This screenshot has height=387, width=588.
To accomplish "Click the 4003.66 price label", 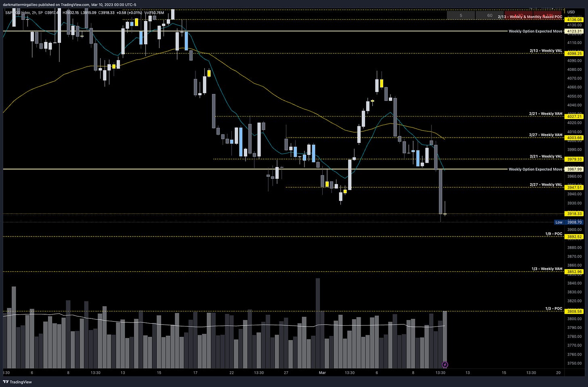I will coord(575,138).
